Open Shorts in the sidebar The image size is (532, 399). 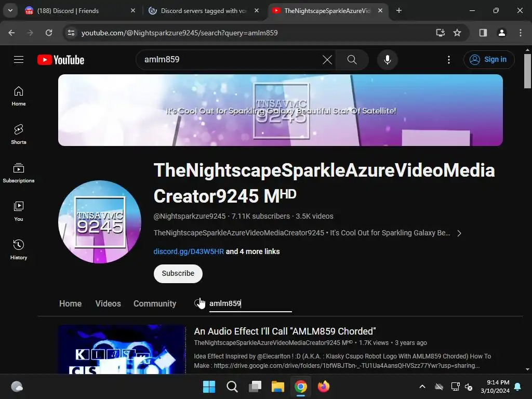(x=19, y=135)
